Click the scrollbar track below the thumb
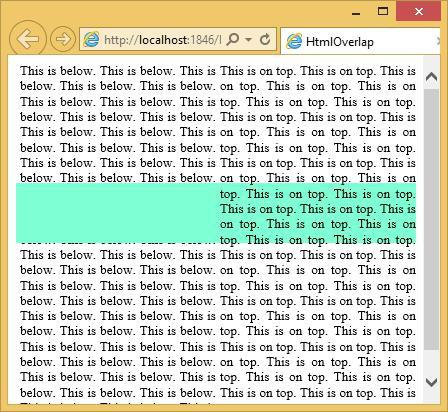Image resolution: width=448 pixels, height=412 pixels. (431, 361)
